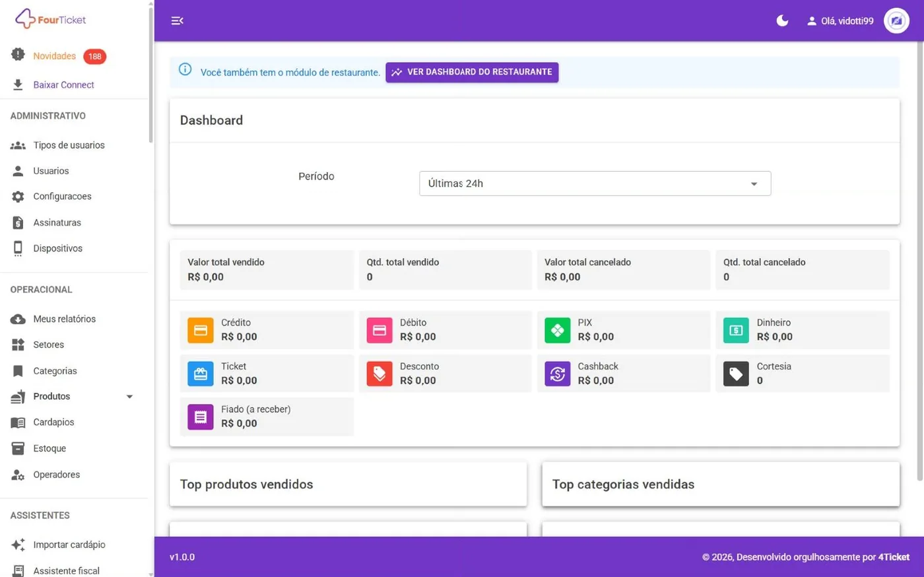Click the main page vertical scrollbar
Screen dimensions: 924x577
click(x=920, y=261)
